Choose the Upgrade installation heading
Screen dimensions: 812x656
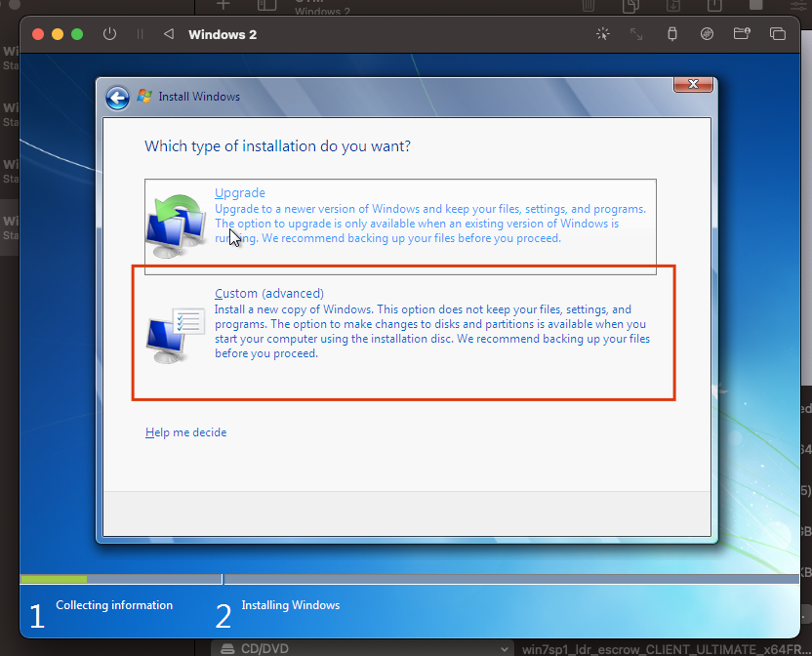click(240, 192)
